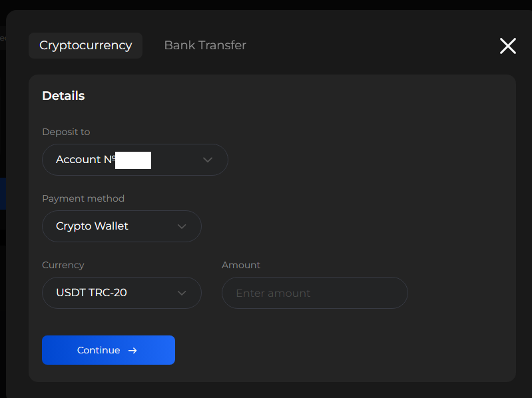Click the chevron in the Deposit to field
The image size is (532, 398).
208,160
